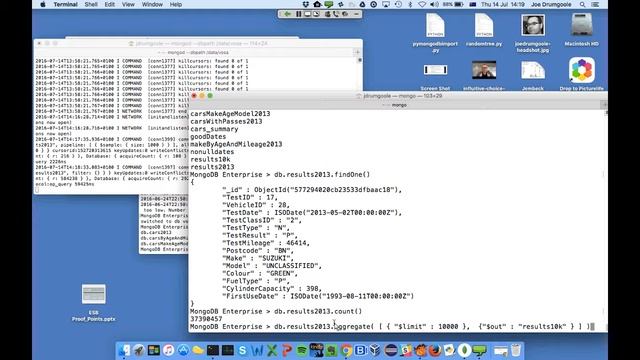The image size is (640, 360).
Task: Open Notification Center icon
Action: tap(595, 4)
